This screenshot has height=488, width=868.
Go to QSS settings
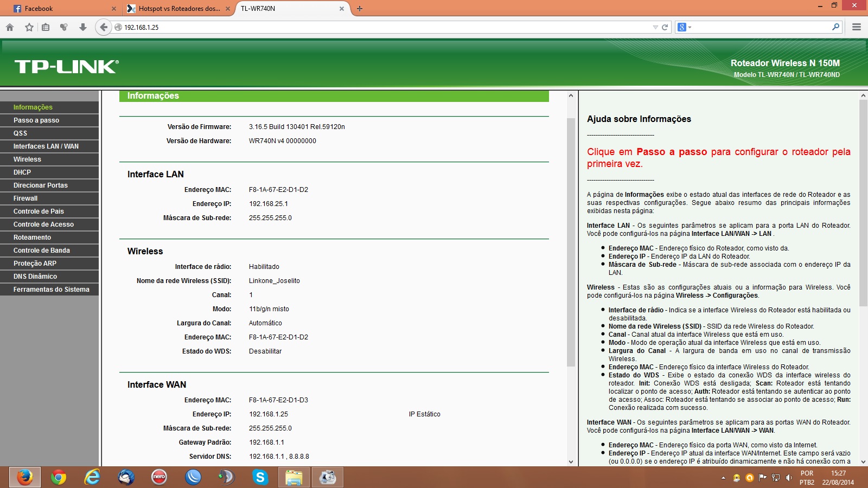coord(49,133)
